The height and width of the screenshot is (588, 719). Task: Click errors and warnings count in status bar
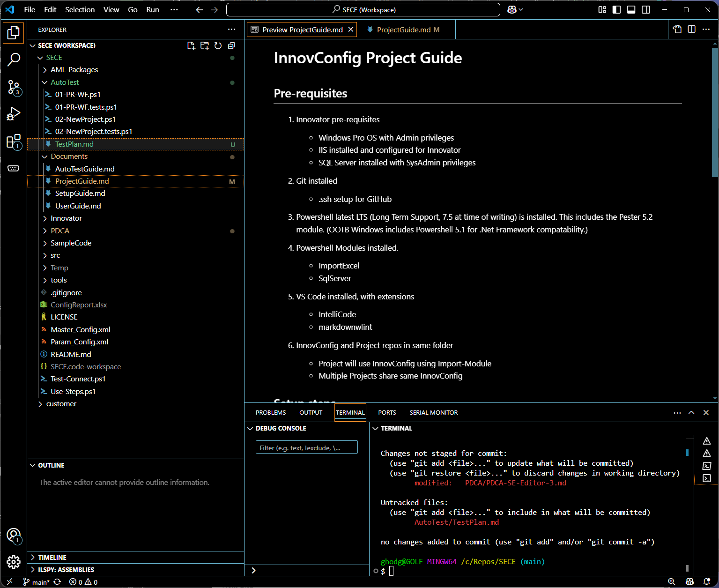pyautogui.click(x=83, y=582)
